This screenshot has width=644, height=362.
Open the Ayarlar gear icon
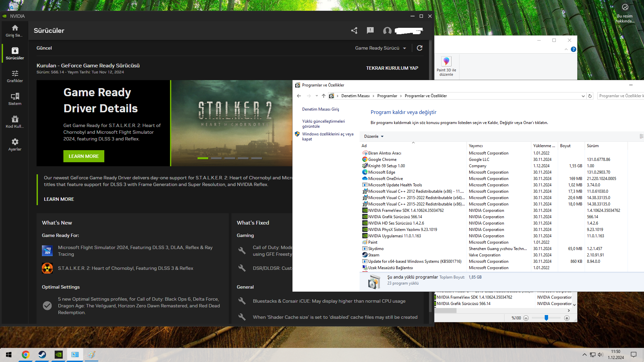point(15,142)
